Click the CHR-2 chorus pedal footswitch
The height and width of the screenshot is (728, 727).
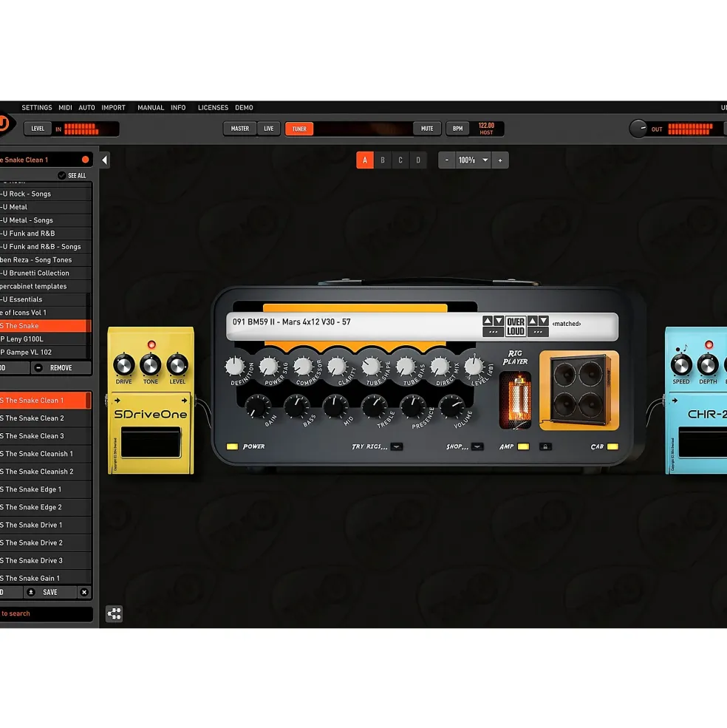(x=703, y=443)
